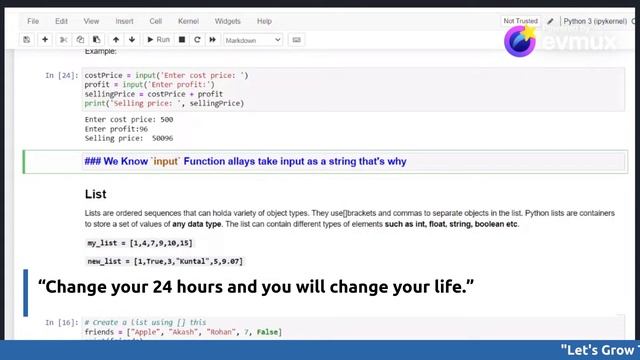Click the new_list code snippet
The width and height of the screenshot is (640, 360).
pyautogui.click(x=165, y=262)
